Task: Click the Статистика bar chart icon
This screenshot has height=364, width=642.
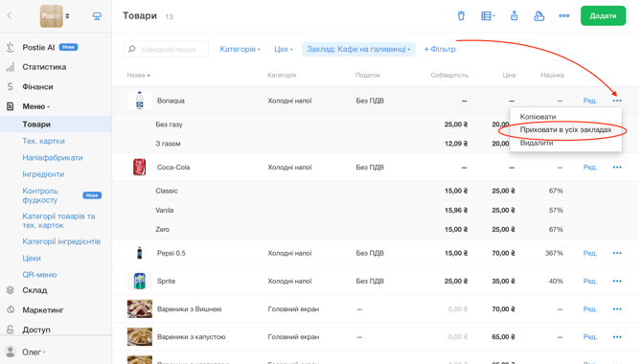Action: (11, 67)
